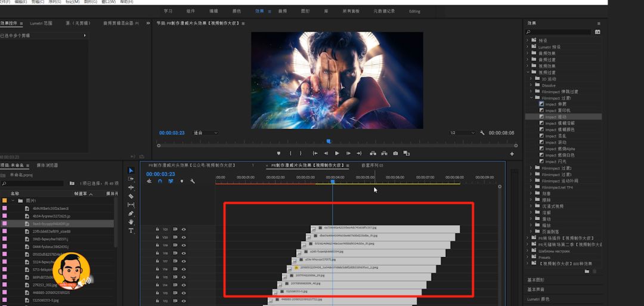
Task: Select the Selection arrow tool
Action: pyautogui.click(x=131, y=171)
